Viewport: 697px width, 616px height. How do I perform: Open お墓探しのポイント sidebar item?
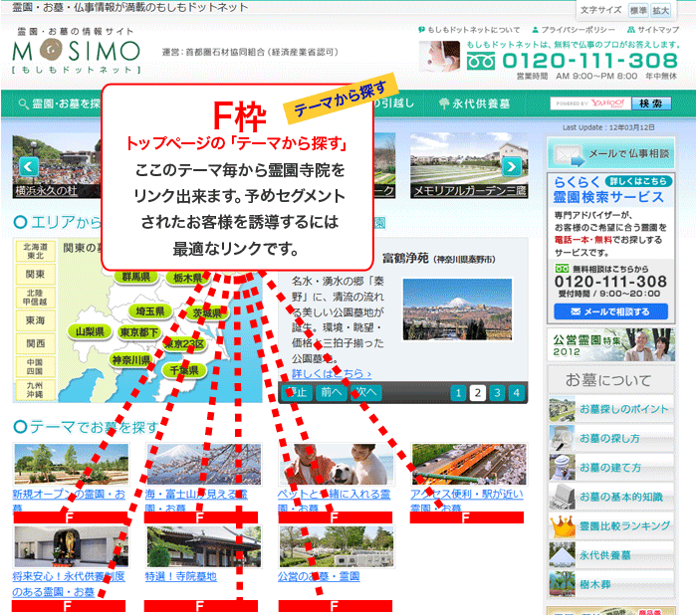point(610,409)
